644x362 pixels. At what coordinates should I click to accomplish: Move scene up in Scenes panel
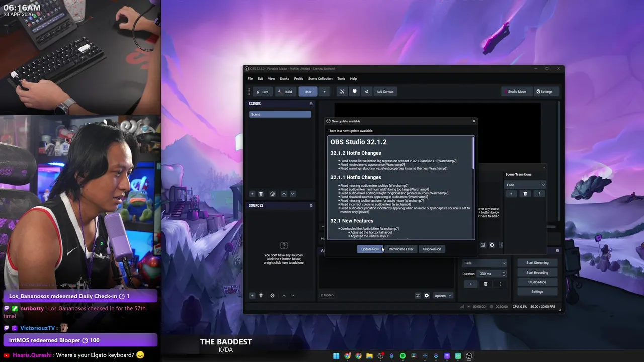(284, 194)
